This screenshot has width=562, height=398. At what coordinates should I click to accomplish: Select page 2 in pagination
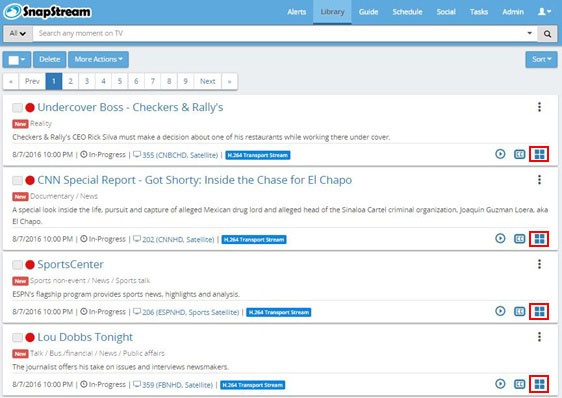pyautogui.click(x=70, y=81)
